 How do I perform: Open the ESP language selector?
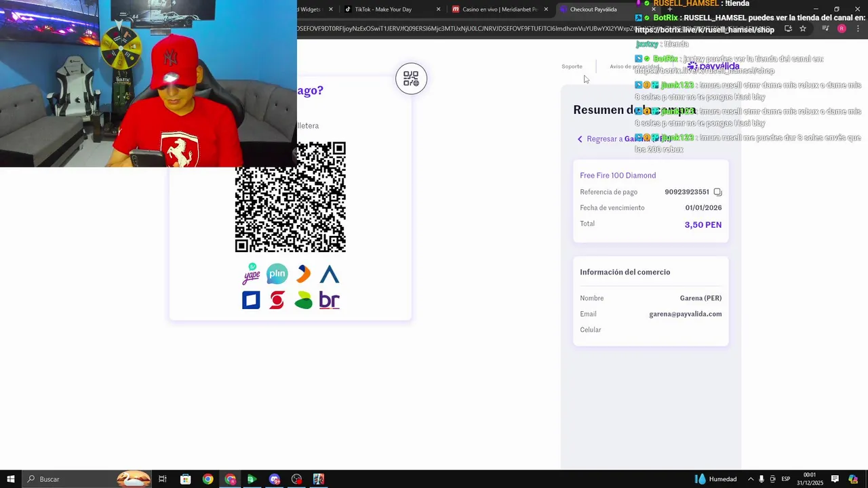(x=786, y=479)
